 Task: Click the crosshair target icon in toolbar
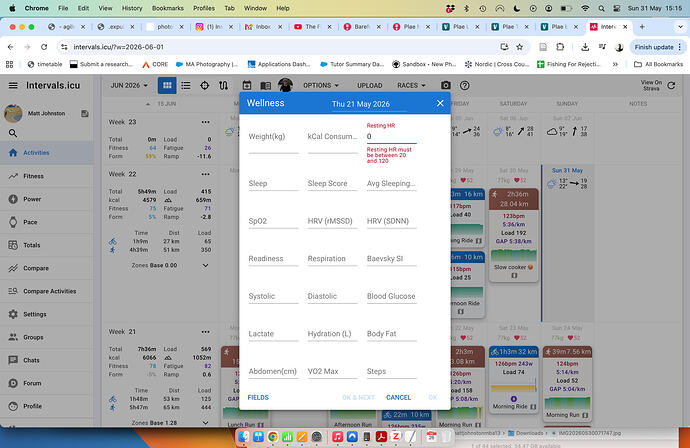[x=205, y=85]
